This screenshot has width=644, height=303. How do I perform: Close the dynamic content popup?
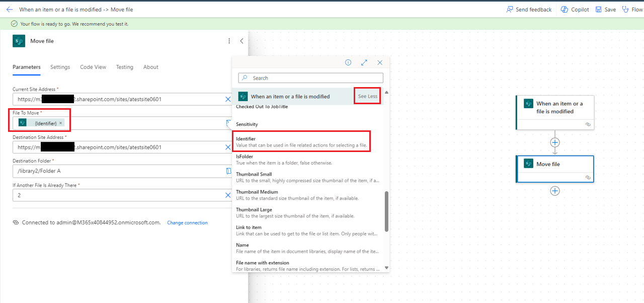380,62
